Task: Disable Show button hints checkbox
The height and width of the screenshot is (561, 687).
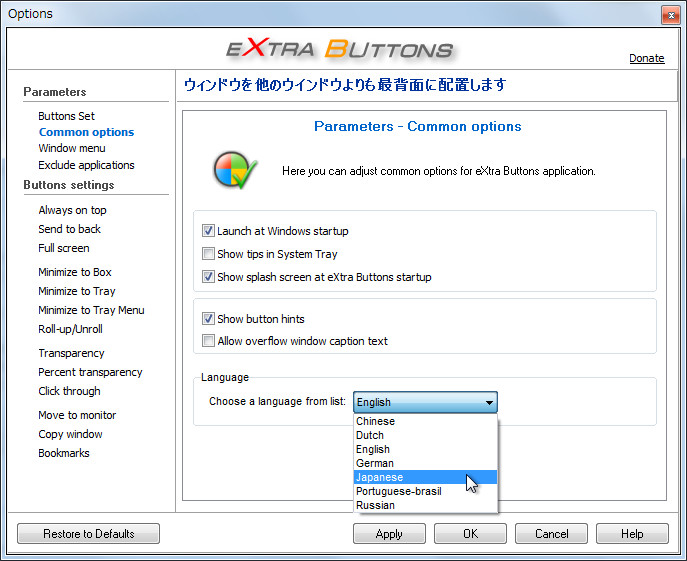Action: (208, 319)
